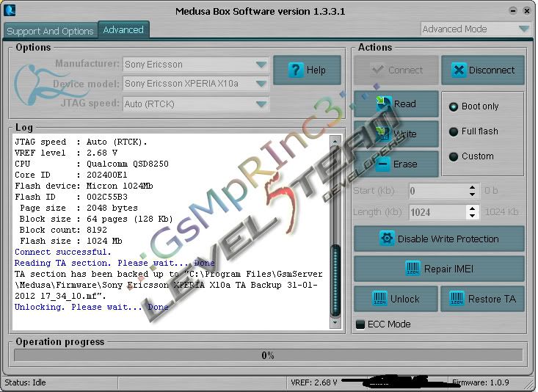Image resolution: width=538 pixels, height=392 pixels.
Task: Click the Medusa logo icon in title bar
Action: [x=10, y=10]
